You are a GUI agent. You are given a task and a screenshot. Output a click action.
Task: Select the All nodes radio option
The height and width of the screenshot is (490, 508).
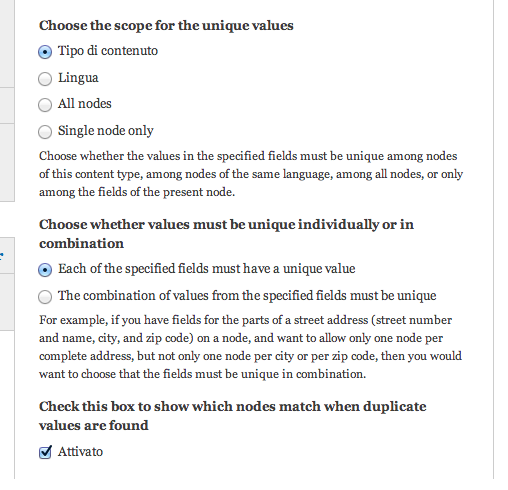(45, 105)
